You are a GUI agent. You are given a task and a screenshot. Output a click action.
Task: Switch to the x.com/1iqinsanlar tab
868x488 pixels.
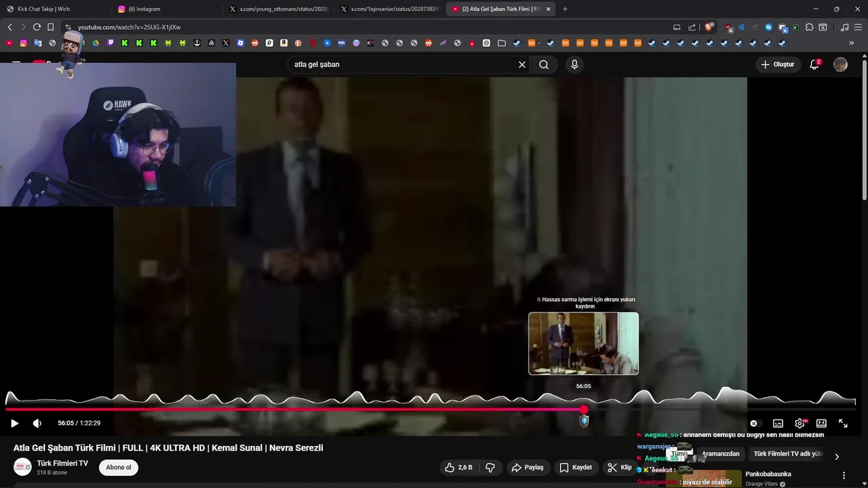point(390,9)
